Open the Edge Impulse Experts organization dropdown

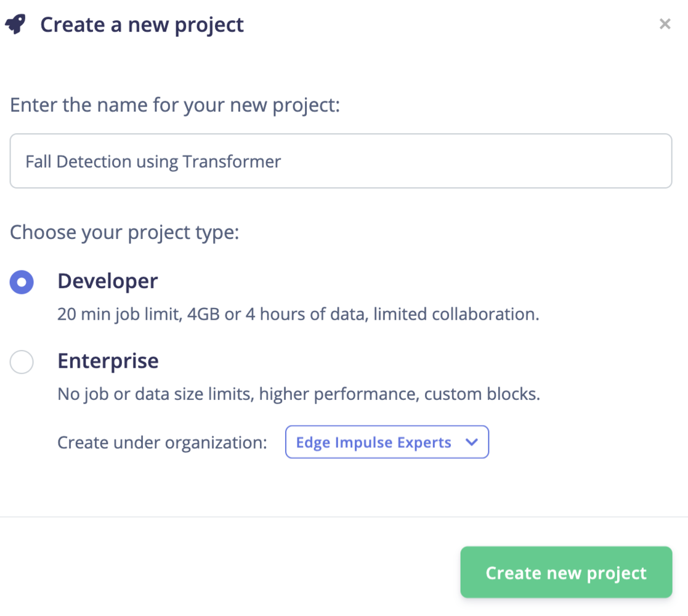[386, 442]
